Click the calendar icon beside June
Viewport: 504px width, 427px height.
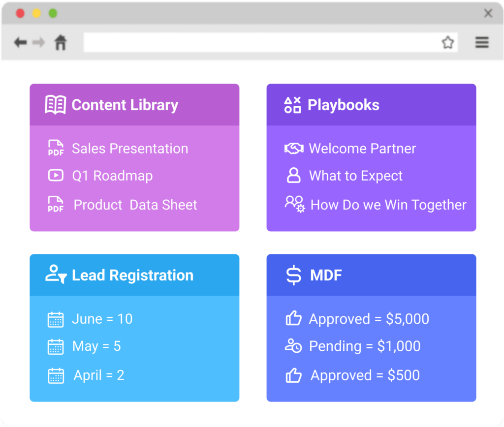[x=56, y=319]
